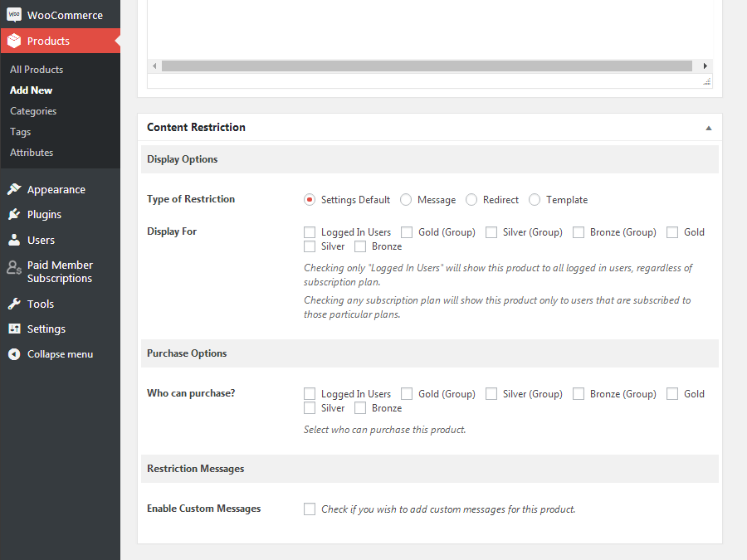Check Bronze (Group) under Display For
The image size is (747, 560).
(579, 232)
